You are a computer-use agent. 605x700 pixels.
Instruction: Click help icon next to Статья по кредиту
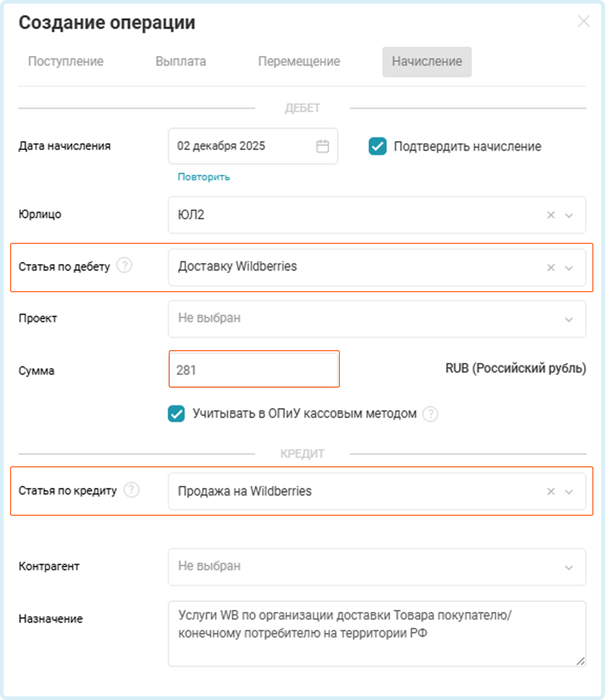click(x=131, y=490)
